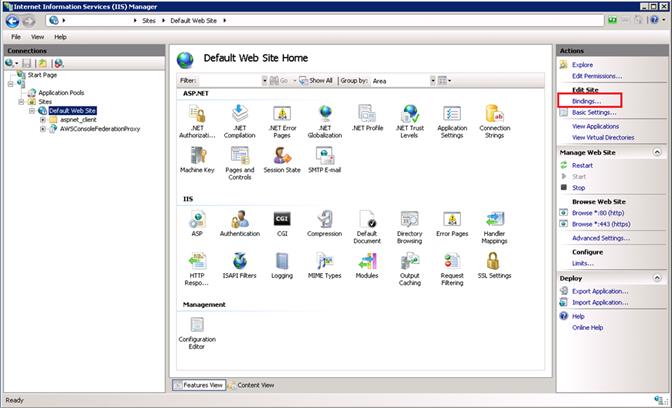
Task: Switch to the Features View tab
Action: click(198, 385)
